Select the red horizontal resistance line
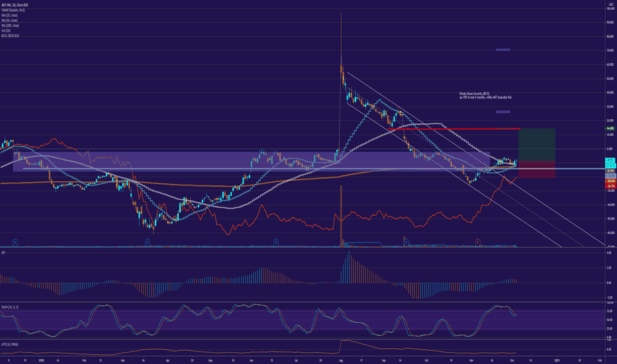617x364 pixels. pos(453,128)
